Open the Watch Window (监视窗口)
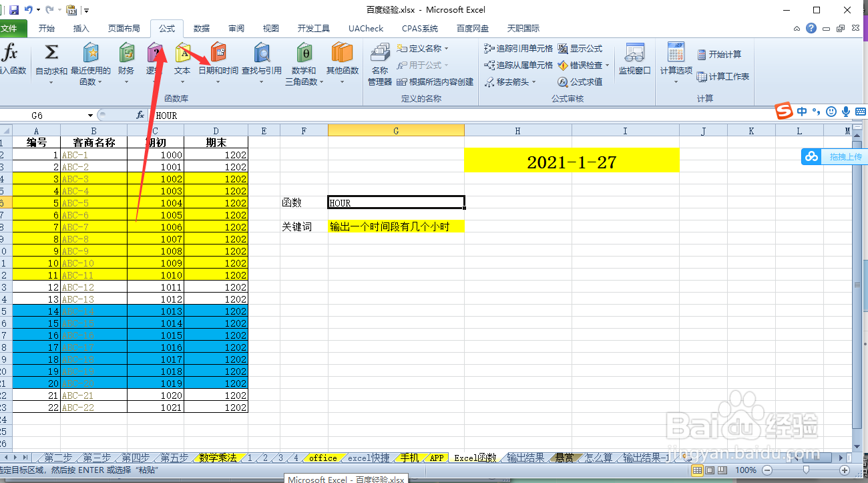The width and height of the screenshot is (868, 483). [634, 63]
